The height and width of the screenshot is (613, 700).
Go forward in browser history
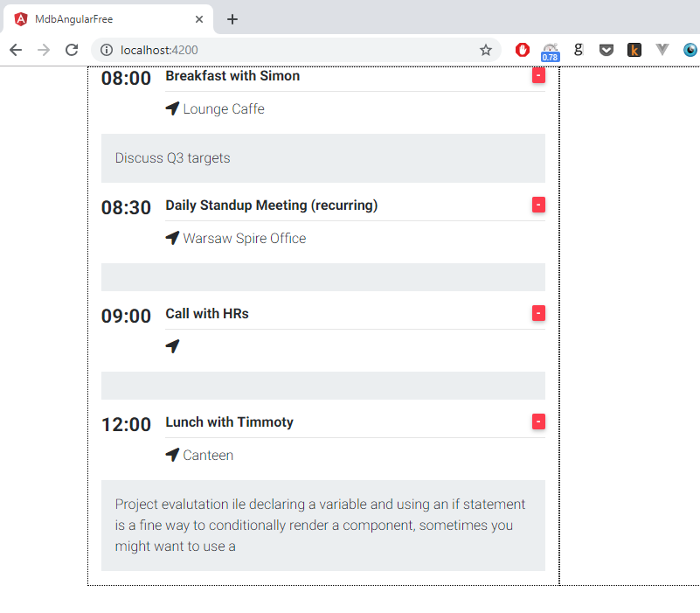pos(44,50)
